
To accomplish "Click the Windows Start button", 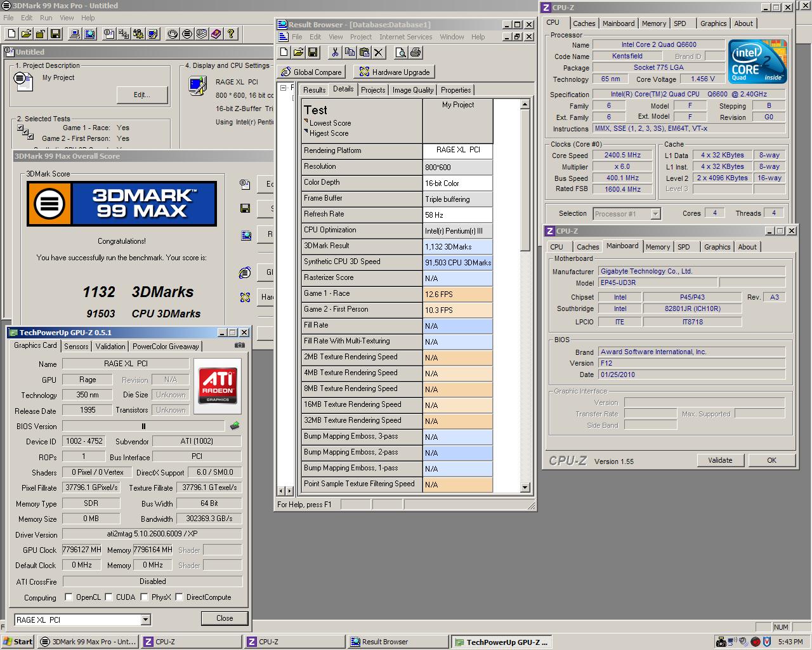I will pyautogui.click(x=18, y=642).
